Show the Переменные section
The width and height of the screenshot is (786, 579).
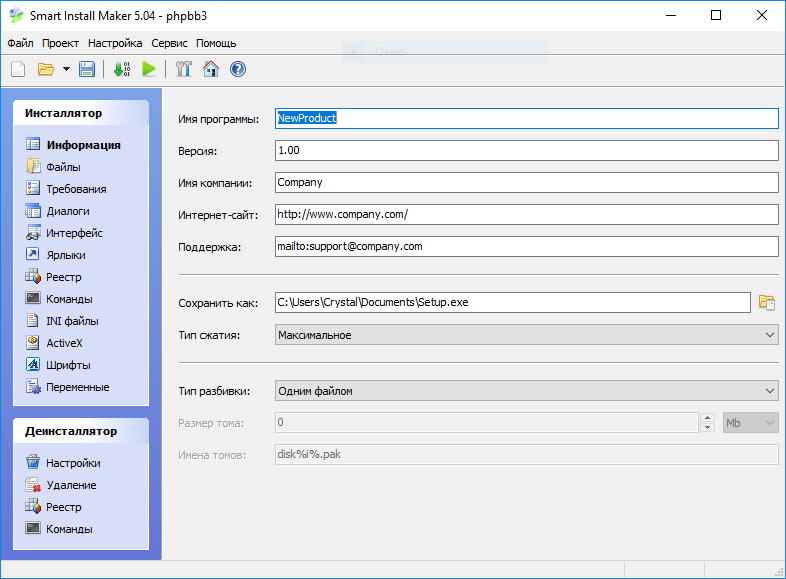[68, 388]
